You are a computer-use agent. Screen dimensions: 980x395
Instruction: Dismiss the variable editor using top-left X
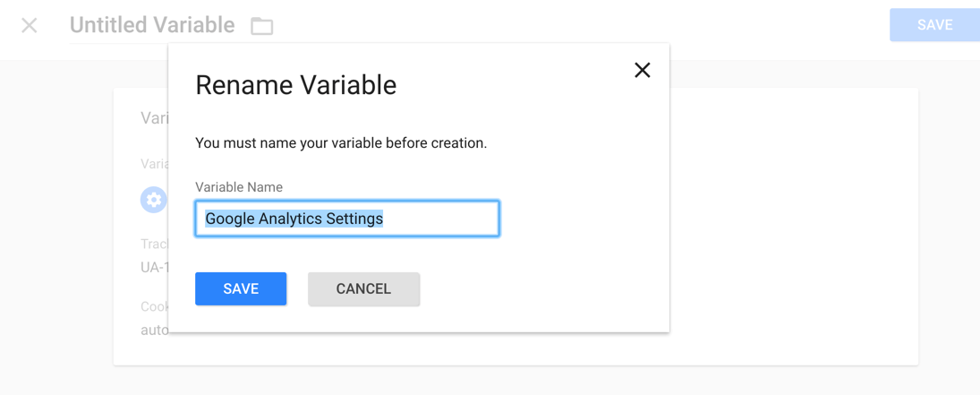point(30,26)
